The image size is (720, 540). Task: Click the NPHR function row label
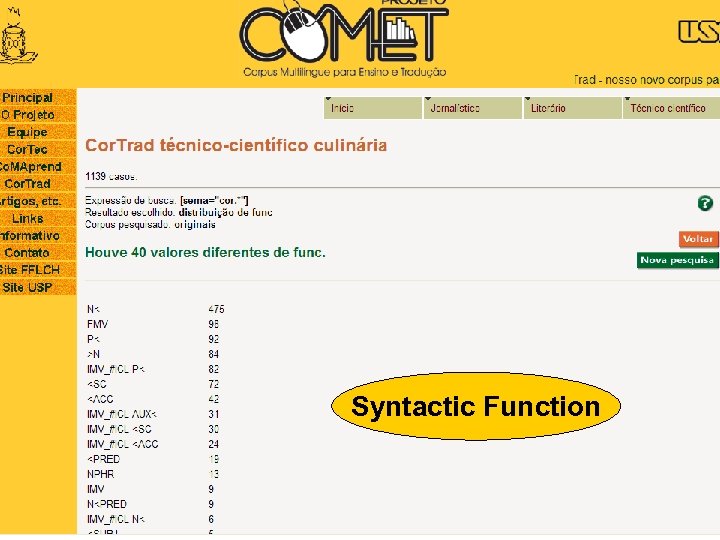[100, 474]
